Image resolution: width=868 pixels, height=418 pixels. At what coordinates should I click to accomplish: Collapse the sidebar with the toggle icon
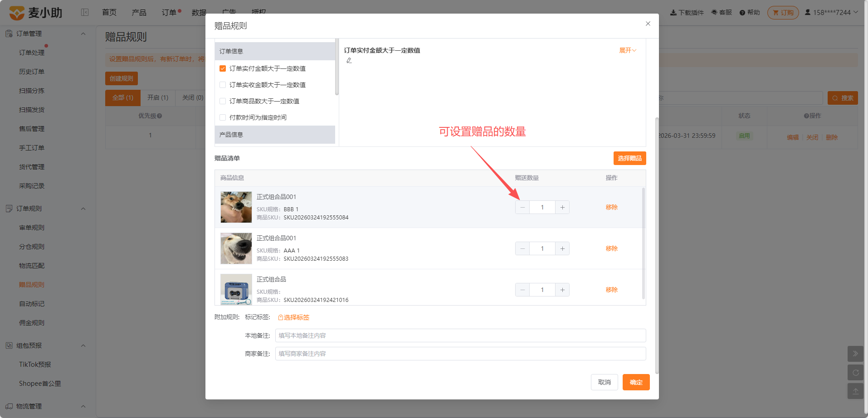point(85,12)
